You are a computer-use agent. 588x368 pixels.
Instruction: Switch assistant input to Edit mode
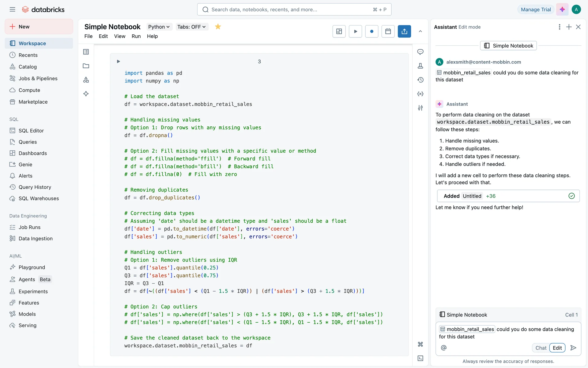click(x=557, y=348)
